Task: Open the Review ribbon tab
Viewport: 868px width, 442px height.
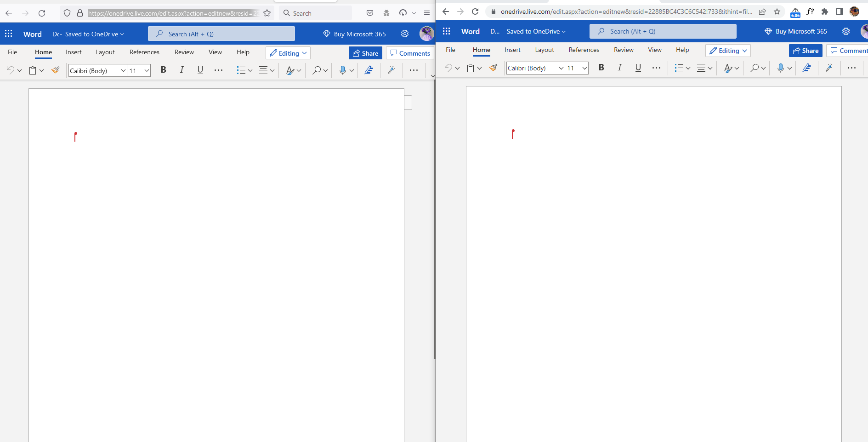Action: click(183, 52)
